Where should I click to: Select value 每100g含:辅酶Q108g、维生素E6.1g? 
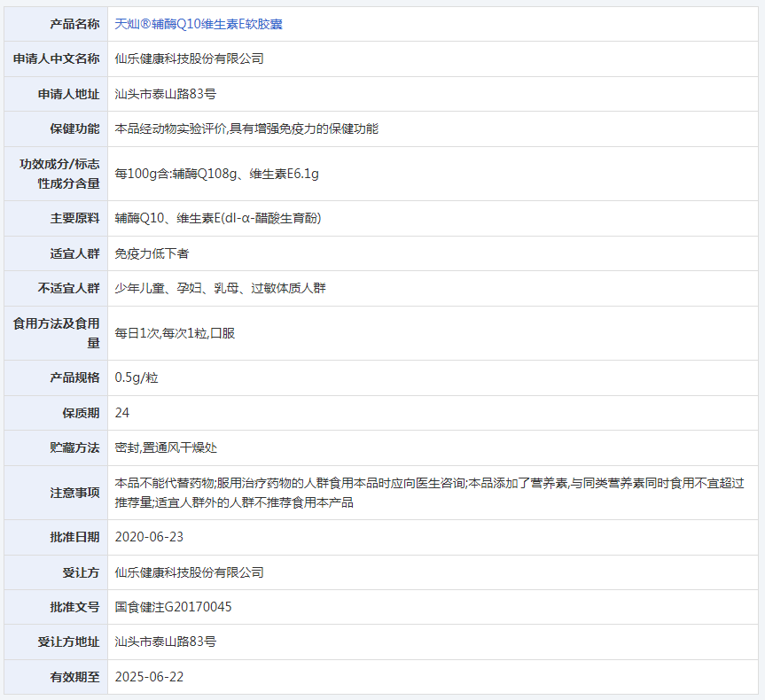click(x=216, y=174)
